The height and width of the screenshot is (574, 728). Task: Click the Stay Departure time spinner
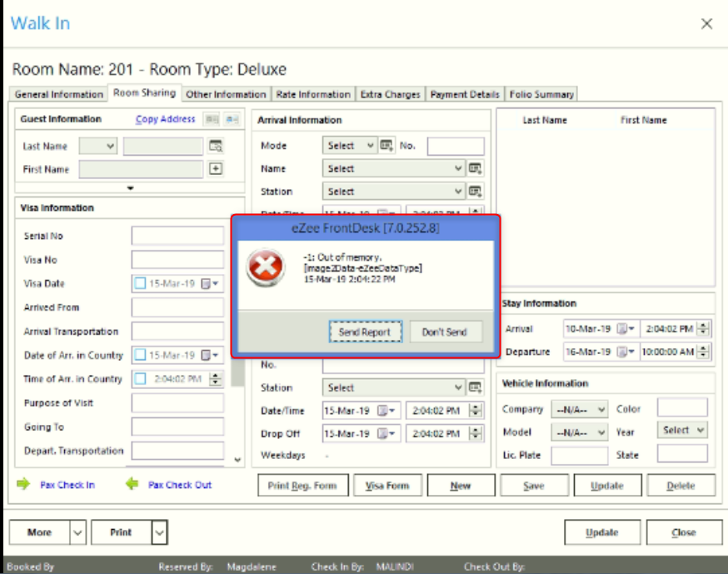[x=703, y=351]
